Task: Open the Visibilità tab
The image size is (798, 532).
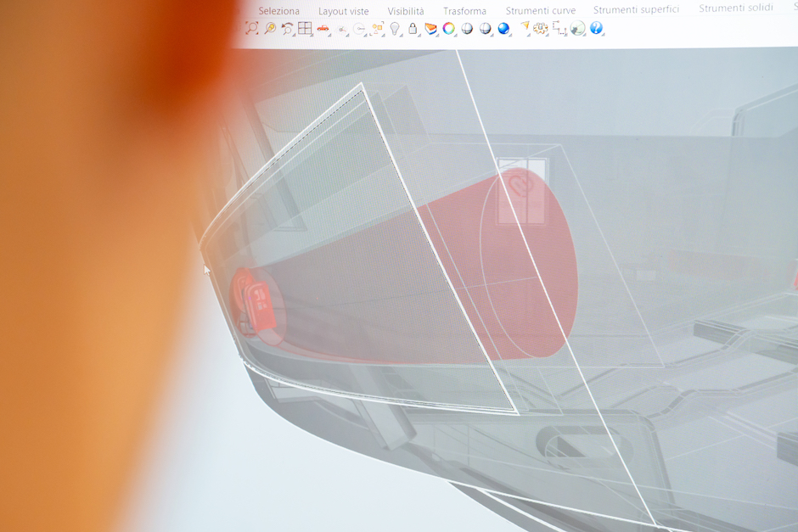Action: (x=406, y=11)
